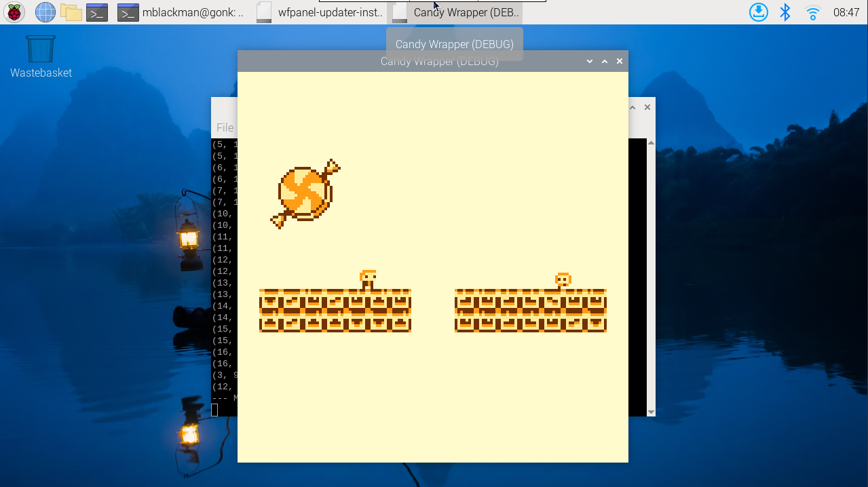Maximize the Candy Wrapper game window
868x487 pixels.
point(604,61)
